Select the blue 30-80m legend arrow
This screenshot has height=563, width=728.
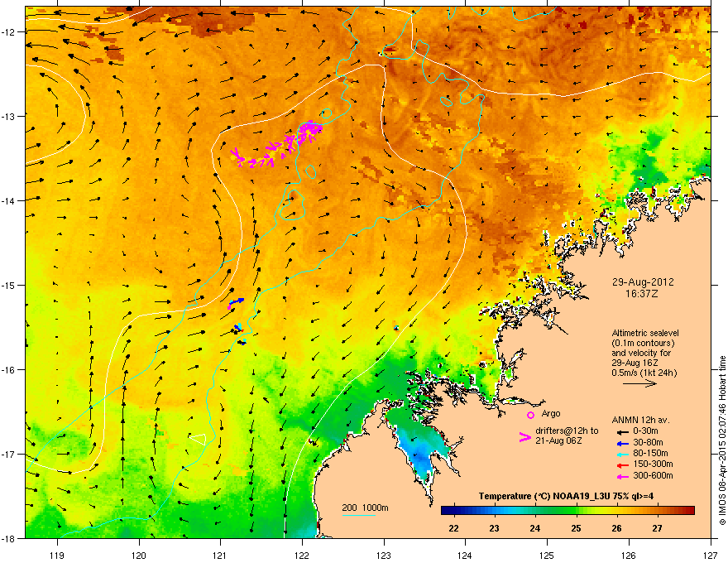coord(623,443)
